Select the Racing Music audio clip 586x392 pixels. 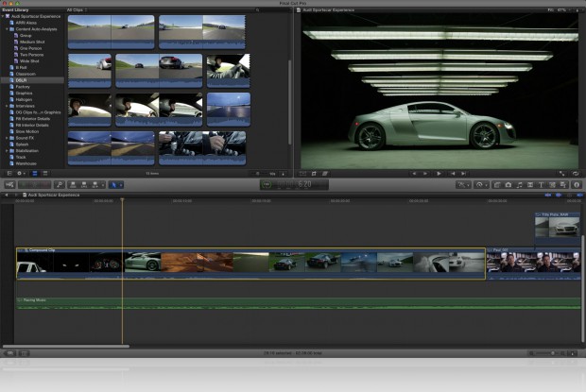[299, 303]
